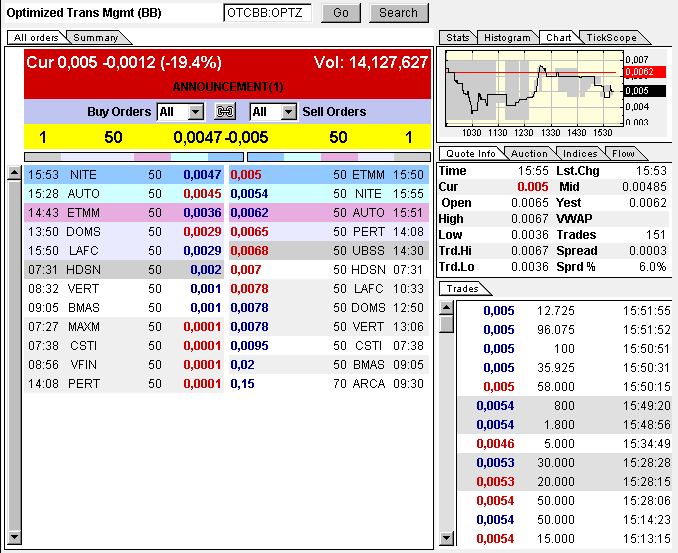The height and width of the screenshot is (553, 678).
Task: Open the Buy Orders filter dropdown
Action: [x=195, y=112]
